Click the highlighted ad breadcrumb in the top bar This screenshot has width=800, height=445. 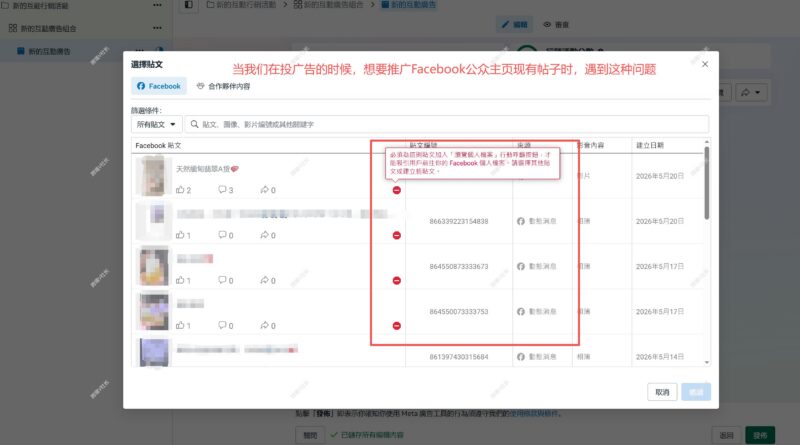click(x=409, y=5)
